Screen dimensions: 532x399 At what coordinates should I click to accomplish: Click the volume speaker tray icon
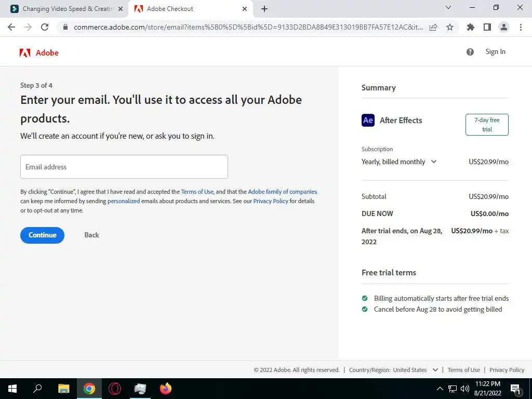[x=465, y=389]
